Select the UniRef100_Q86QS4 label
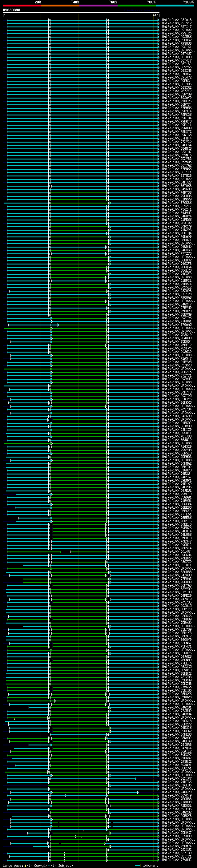 [177, 267]
